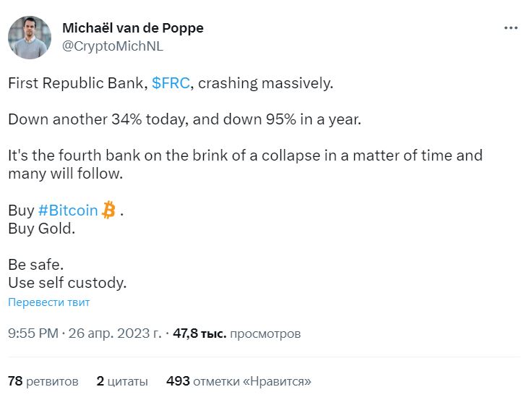
Task: View the 2 цитаты quote tweets
Action: coord(122,380)
